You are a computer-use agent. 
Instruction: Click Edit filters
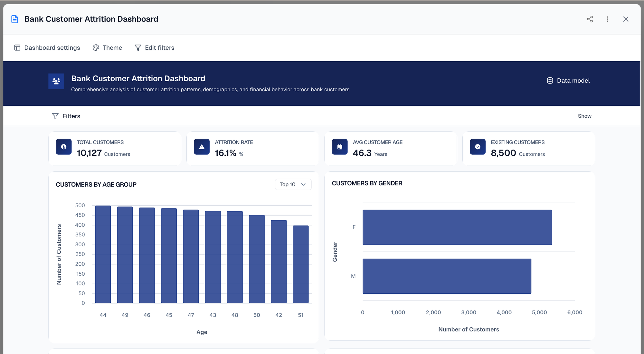point(154,48)
